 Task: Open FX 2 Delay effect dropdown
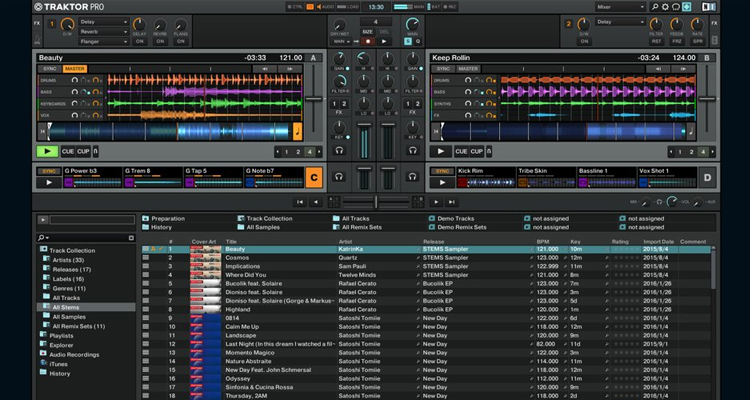point(620,22)
